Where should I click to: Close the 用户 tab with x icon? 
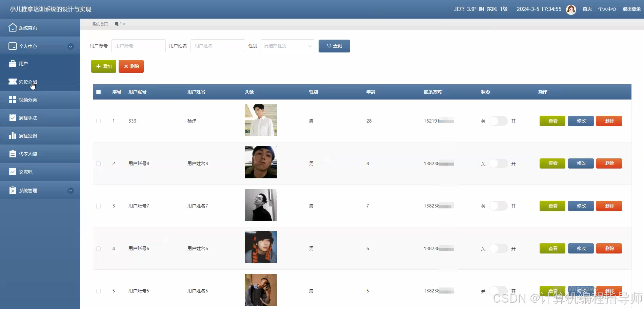click(x=124, y=24)
